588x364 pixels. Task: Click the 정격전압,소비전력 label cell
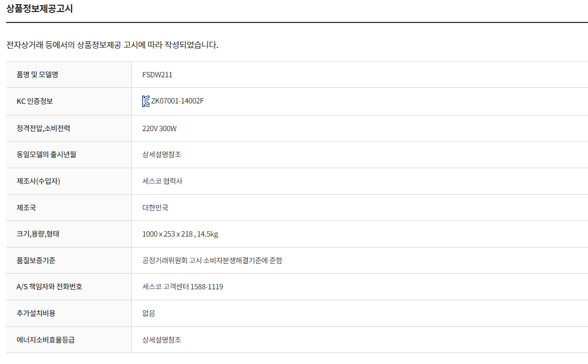pos(43,128)
